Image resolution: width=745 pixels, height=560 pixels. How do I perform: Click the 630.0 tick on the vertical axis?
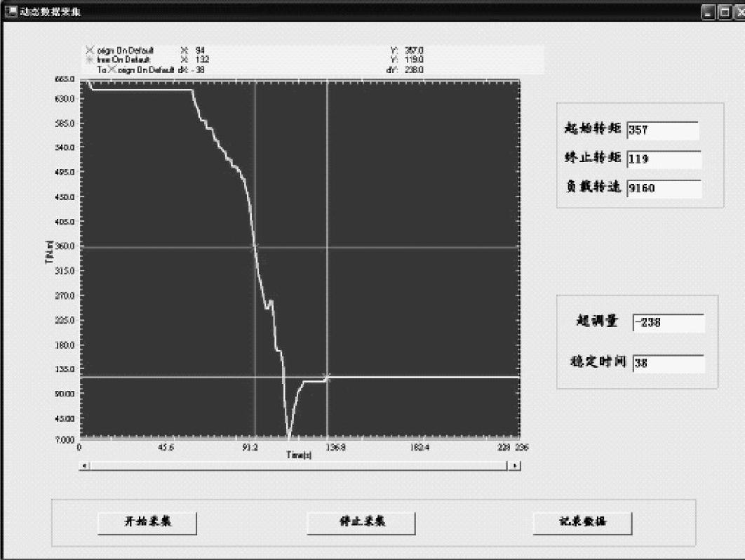(x=65, y=99)
